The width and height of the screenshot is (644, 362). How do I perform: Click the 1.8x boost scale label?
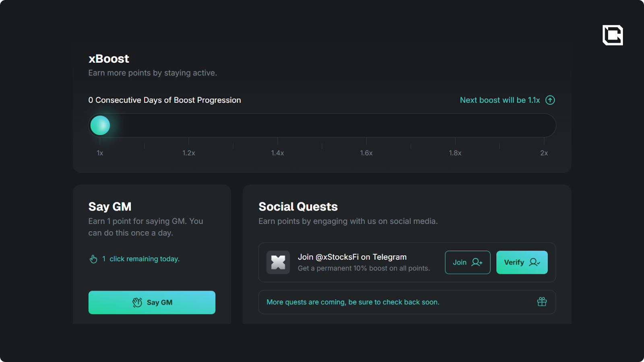tap(455, 153)
